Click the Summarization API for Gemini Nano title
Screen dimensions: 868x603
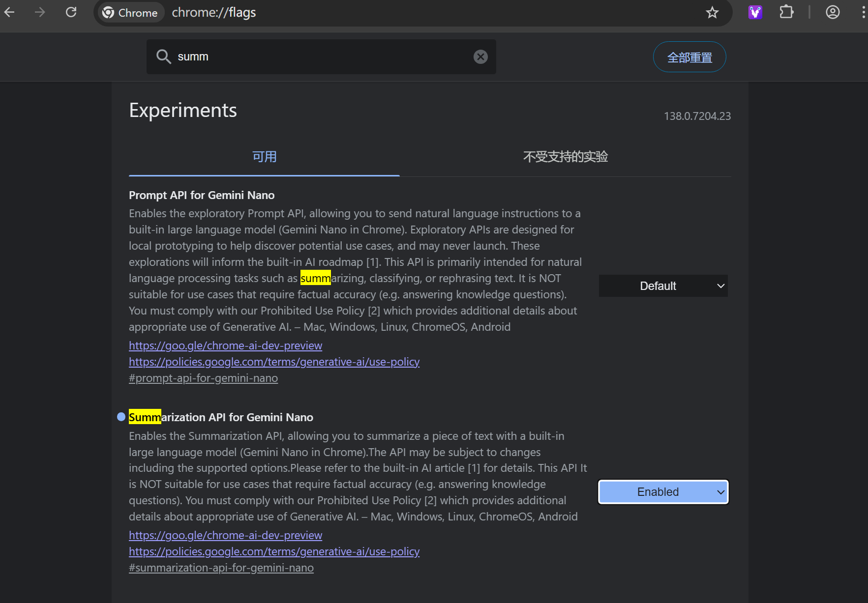point(221,417)
